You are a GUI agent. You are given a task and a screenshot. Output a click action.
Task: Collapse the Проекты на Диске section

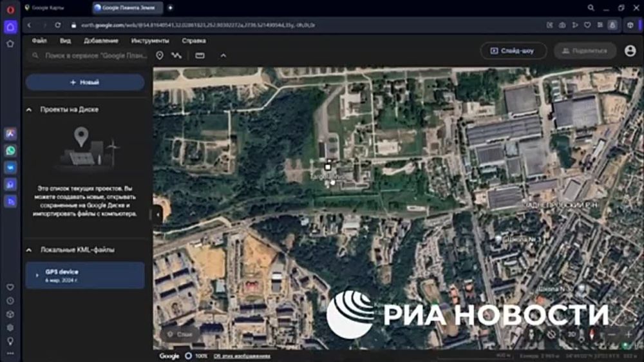tap(29, 110)
